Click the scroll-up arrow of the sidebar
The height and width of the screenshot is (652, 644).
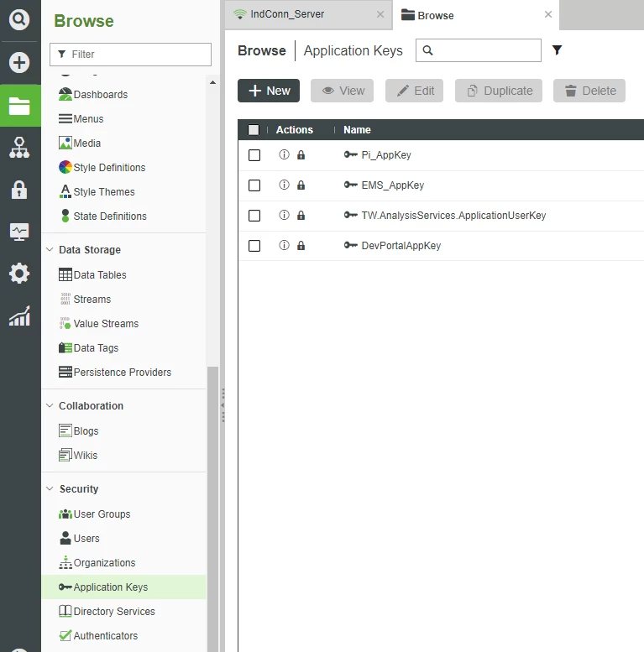point(212,82)
